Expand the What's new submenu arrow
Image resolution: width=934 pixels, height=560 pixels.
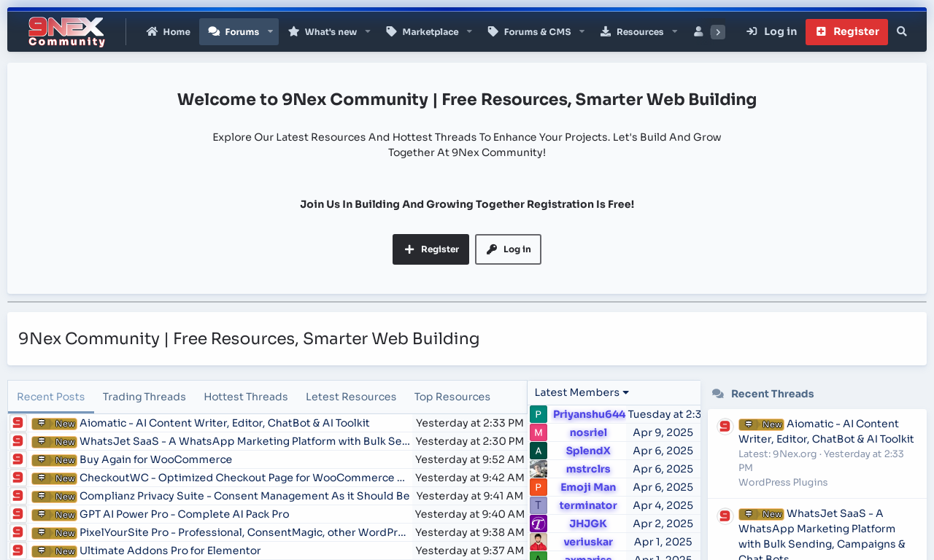(368, 31)
